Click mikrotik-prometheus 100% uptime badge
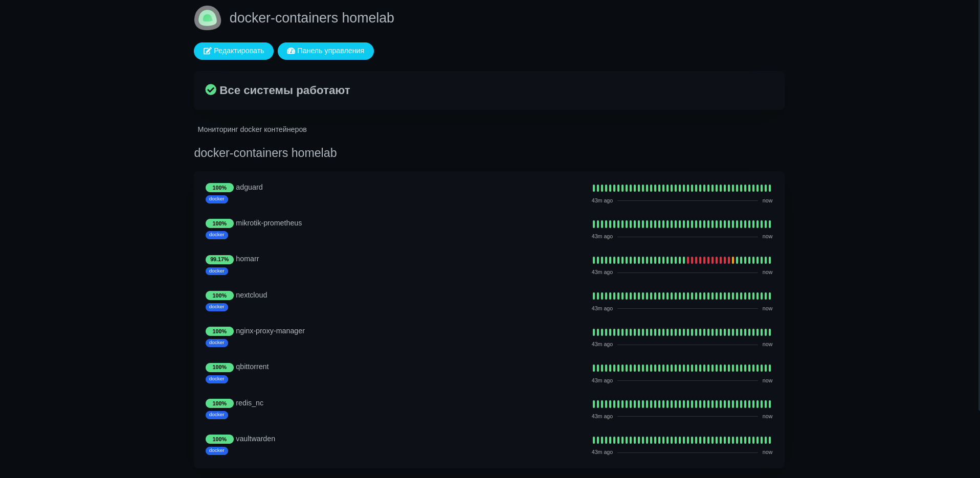The image size is (980, 478). coord(219,223)
